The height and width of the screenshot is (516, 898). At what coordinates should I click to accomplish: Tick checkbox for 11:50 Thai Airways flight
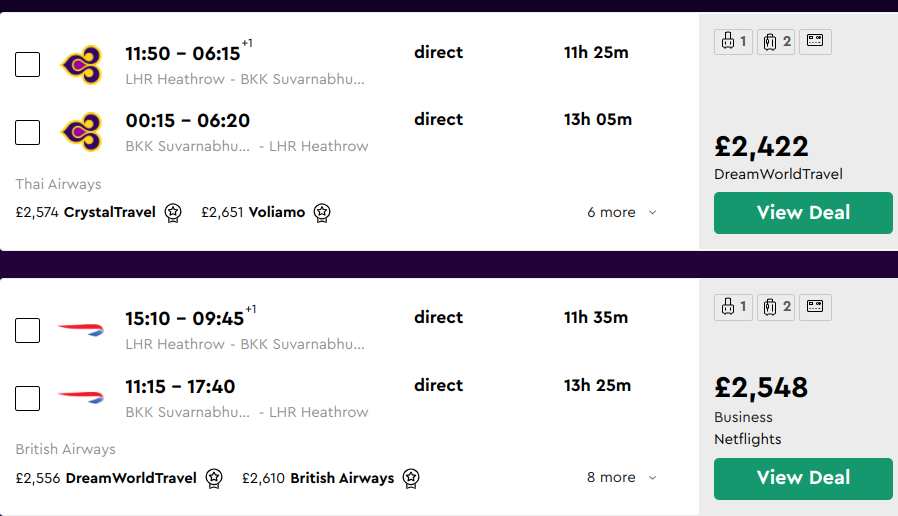[x=28, y=65]
